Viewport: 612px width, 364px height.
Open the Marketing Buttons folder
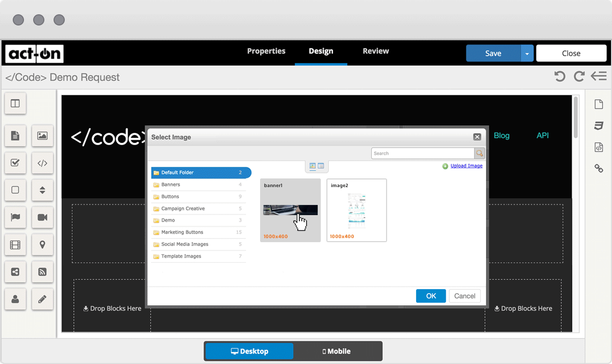(x=182, y=232)
